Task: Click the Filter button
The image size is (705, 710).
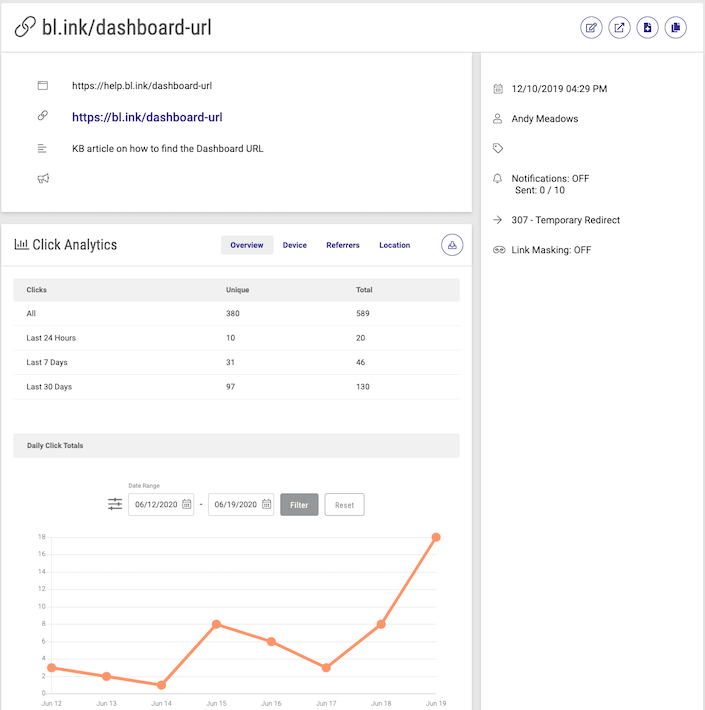Action: click(x=299, y=504)
